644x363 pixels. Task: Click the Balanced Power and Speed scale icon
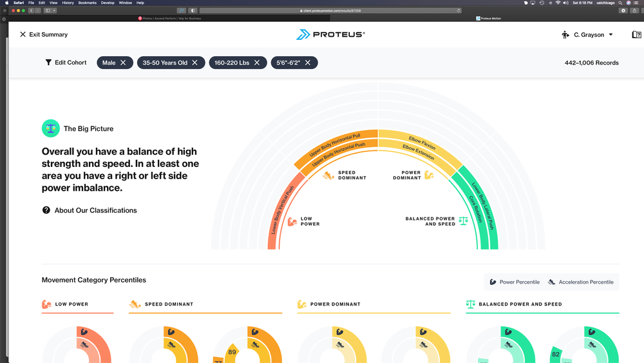(x=463, y=221)
